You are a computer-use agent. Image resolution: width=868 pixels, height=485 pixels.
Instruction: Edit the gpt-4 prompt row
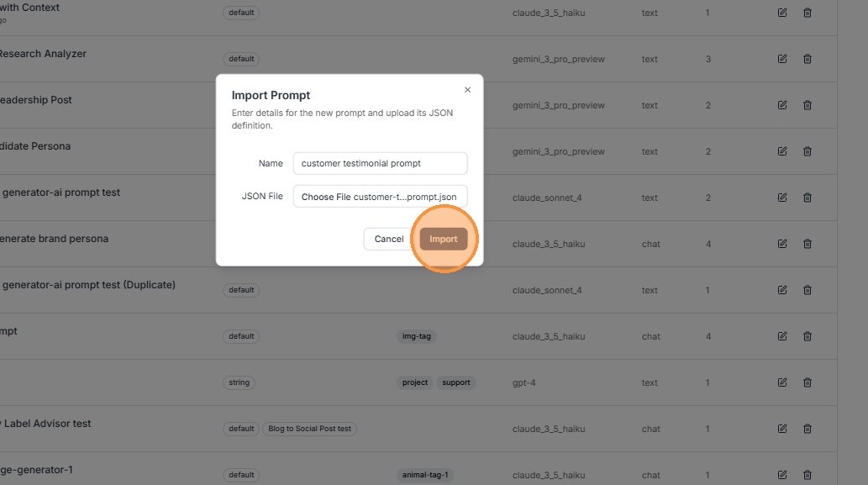tap(782, 382)
